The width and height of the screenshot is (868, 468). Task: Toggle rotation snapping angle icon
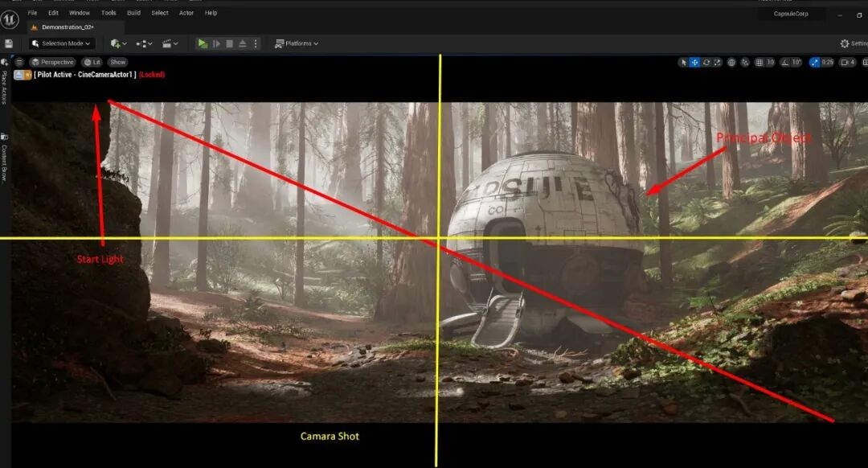(785, 63)
